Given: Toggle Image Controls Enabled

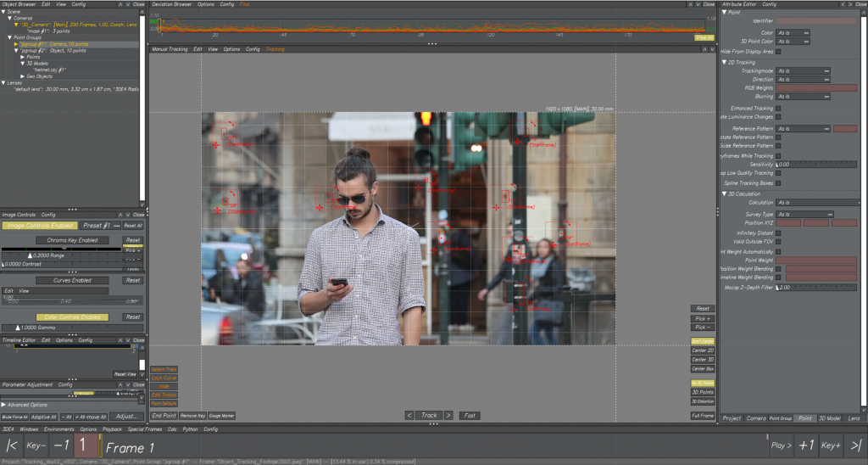Looking at the screenshot, I should tap(39, 226).
